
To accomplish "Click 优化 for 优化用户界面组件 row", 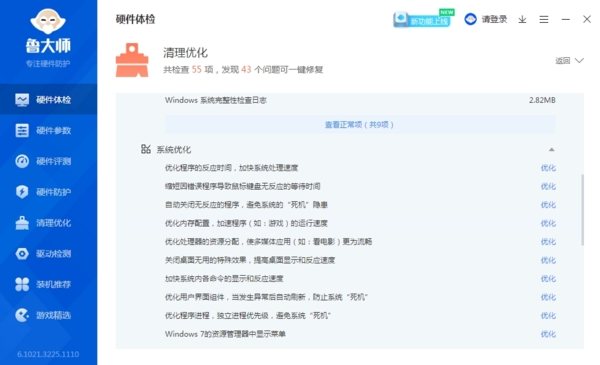I will [548, 297].
